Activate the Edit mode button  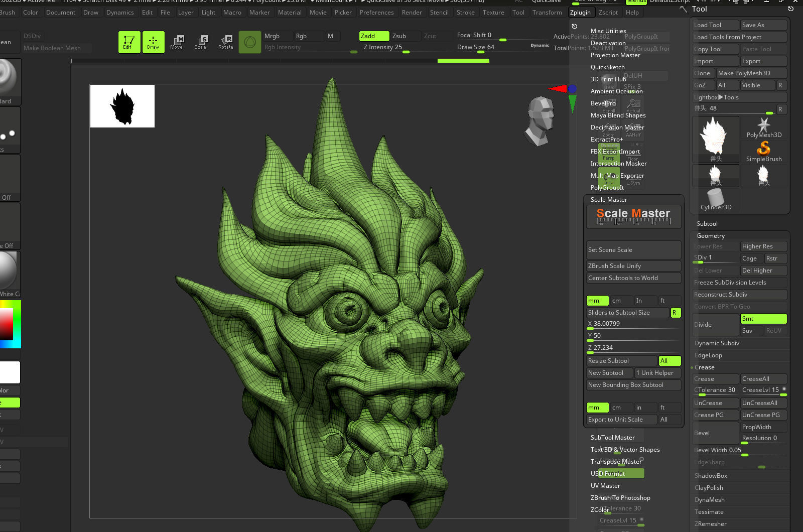pos(129,42)
